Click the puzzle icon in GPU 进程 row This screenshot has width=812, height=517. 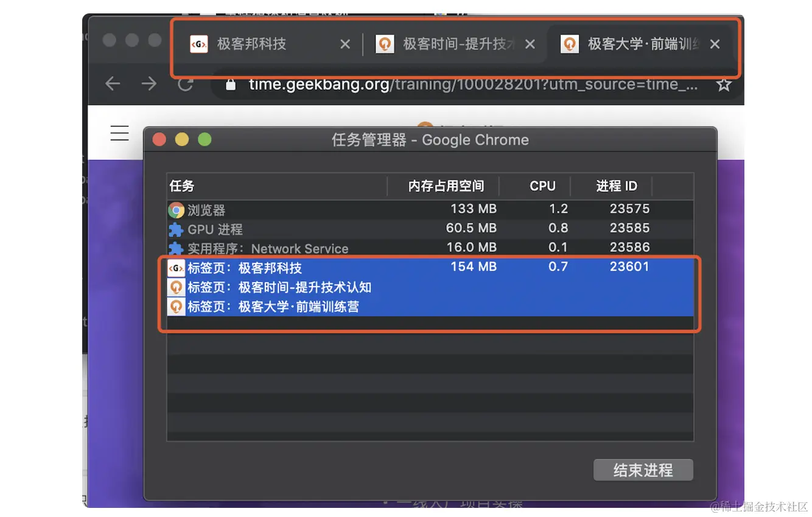pos(176,230)
